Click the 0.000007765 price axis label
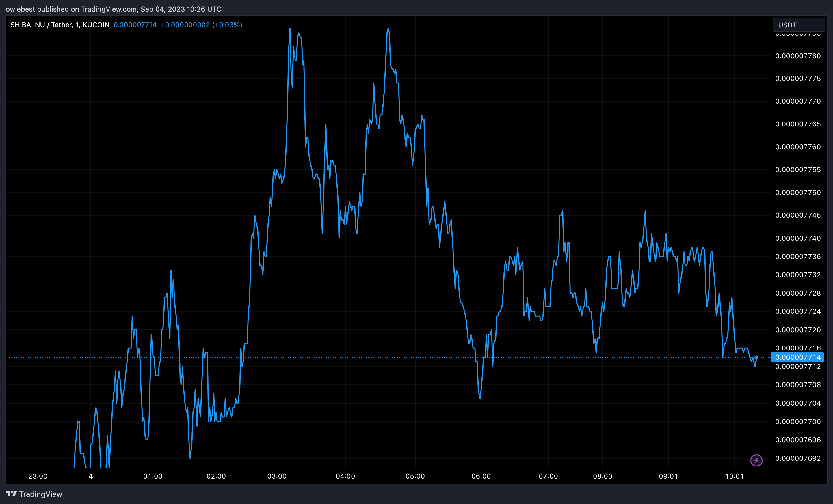The image size is (833, 504). click(x=798, y=124)
